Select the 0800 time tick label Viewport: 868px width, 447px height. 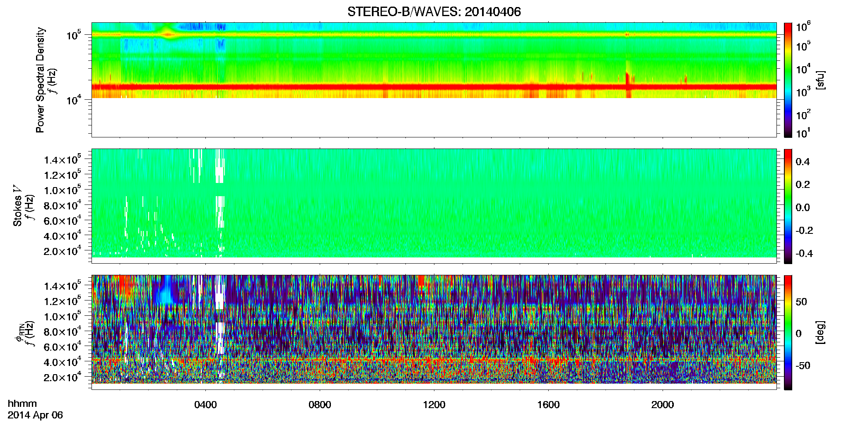click(x=320, y=404)
